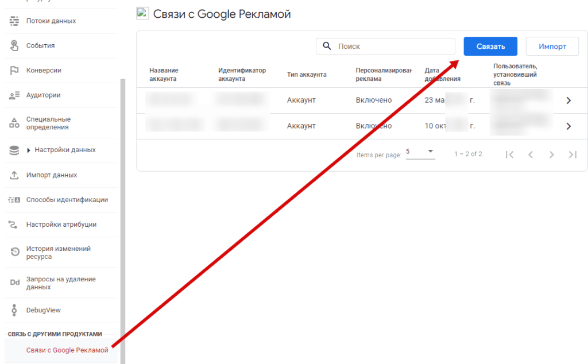This screenshot has height=364, width=588.
Task: Open Настройки атрибуции menu item
Action: (61, 224)
